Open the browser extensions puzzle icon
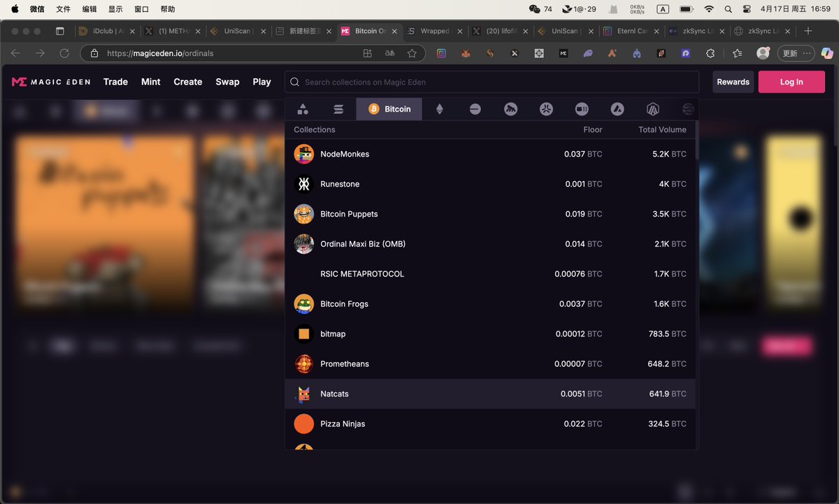The height and width of the screenshot is (504, 839). 710,53
